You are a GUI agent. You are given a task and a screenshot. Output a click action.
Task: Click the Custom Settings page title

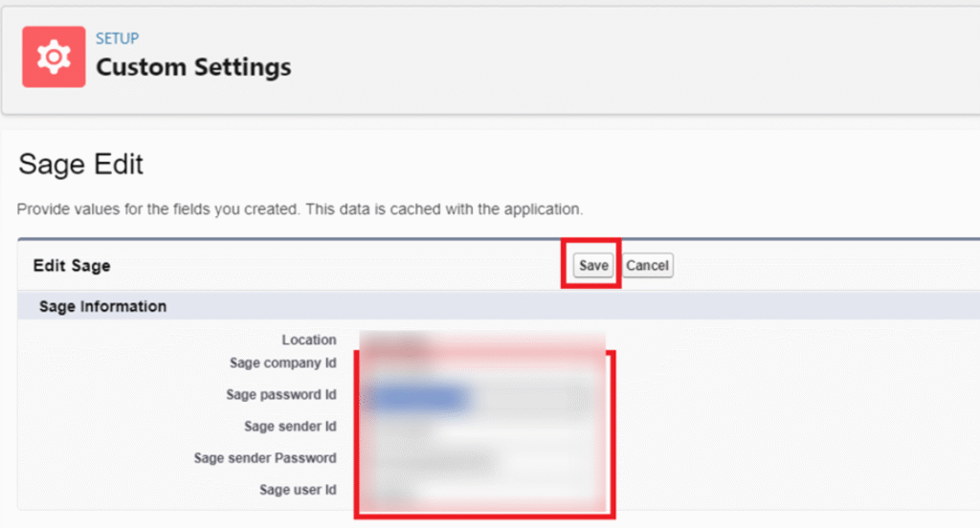(x=193, y=68)
